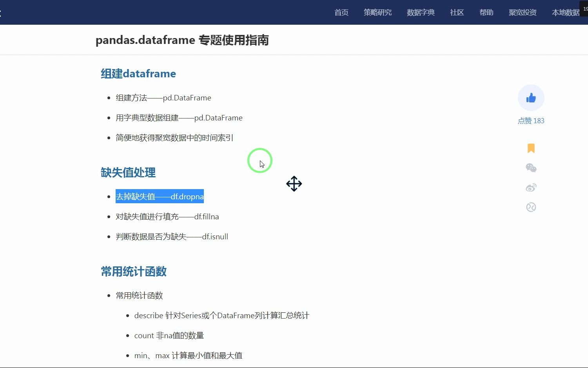Go to 判断数据是否为缺失——df.isnull entry
This screenshot has width=588, height=368.
coord(172,237)
